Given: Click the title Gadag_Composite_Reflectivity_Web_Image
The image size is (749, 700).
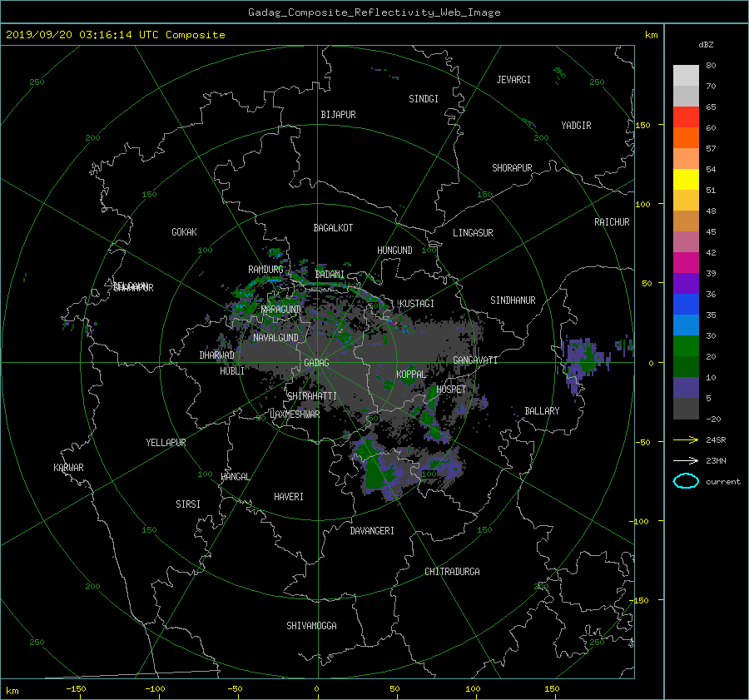Looking at the screenshot, I should point(374,12).
